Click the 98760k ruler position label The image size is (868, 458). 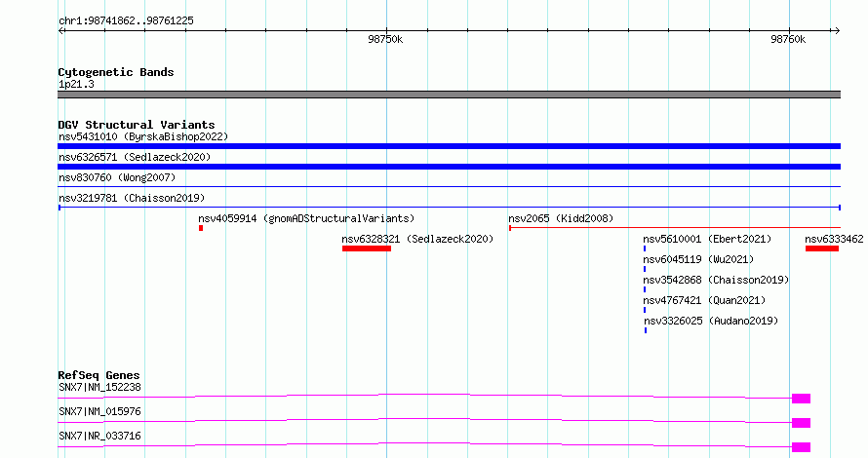coord(788,39)
